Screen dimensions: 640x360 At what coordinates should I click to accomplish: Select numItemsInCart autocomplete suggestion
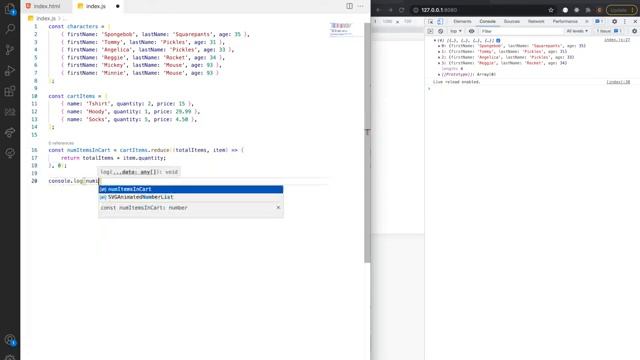click(x=191, y=189)
